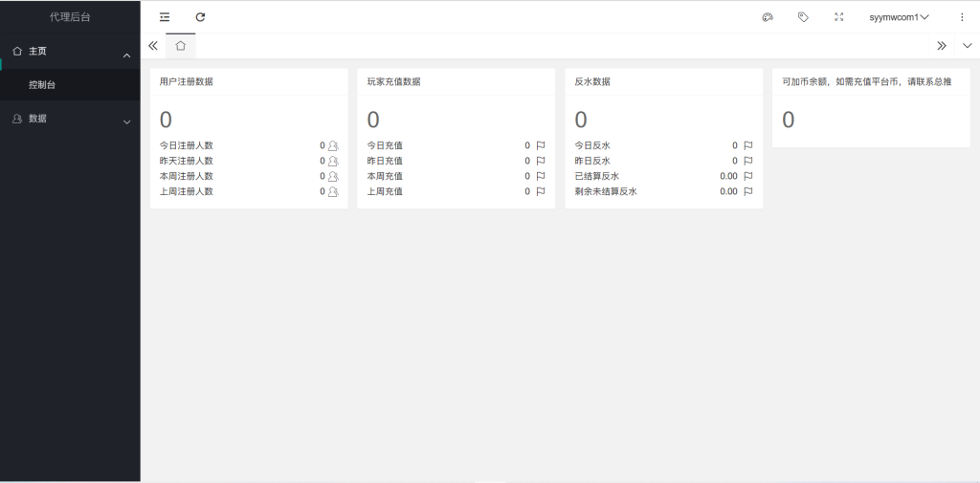
Task: Select 控制台 in the sidebar
Action: [x=42, y=85]
